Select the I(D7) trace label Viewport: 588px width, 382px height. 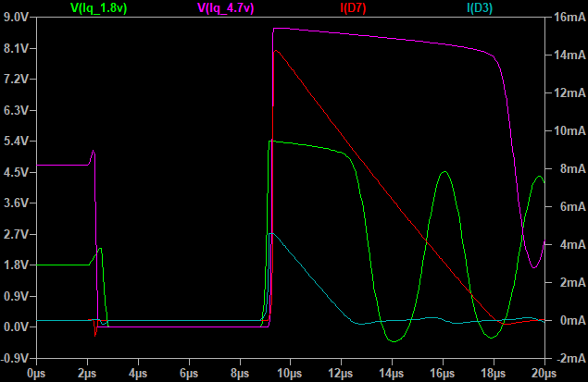tap(353, 8)
